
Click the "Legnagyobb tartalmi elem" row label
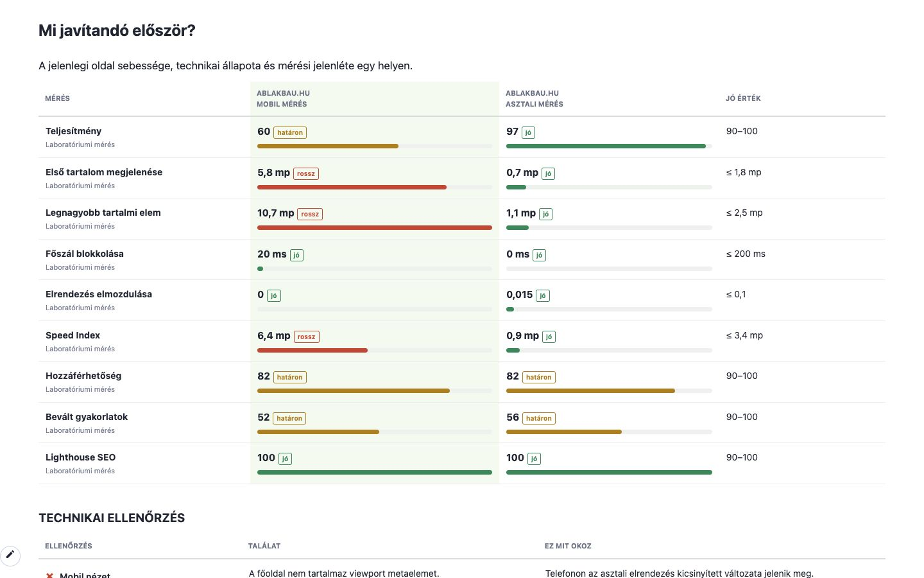pos(103,213)
